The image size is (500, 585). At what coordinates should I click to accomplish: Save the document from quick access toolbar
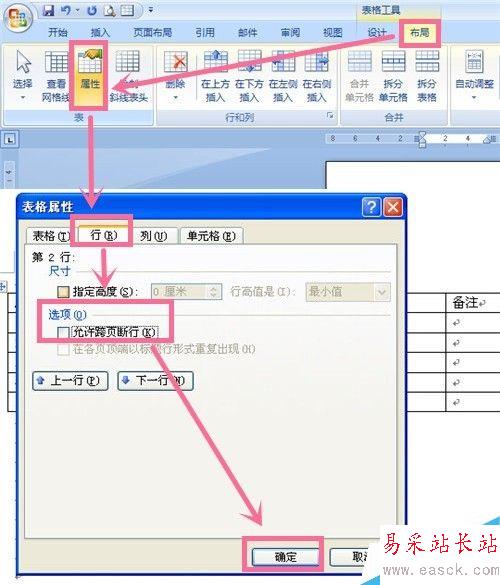(x=48, y=10)
